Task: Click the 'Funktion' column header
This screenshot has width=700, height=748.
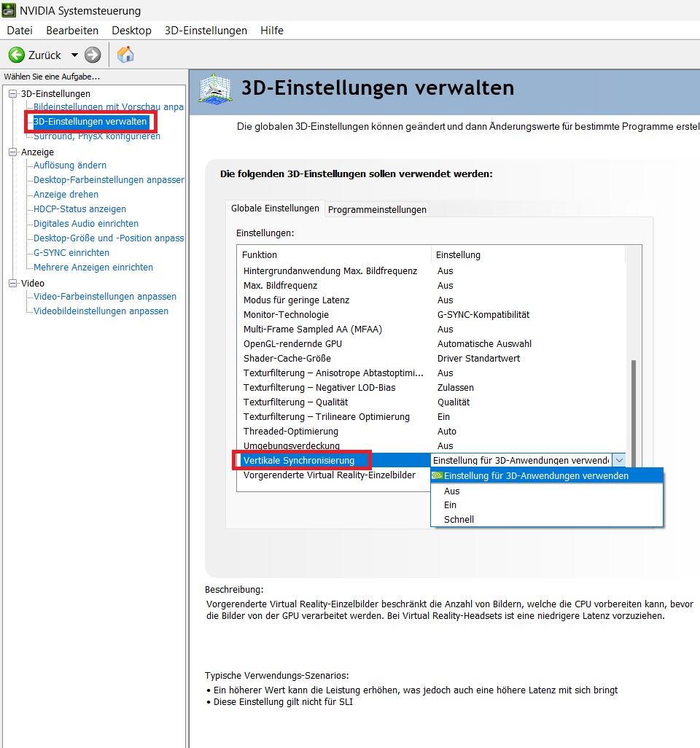Action: click(334, 254)
